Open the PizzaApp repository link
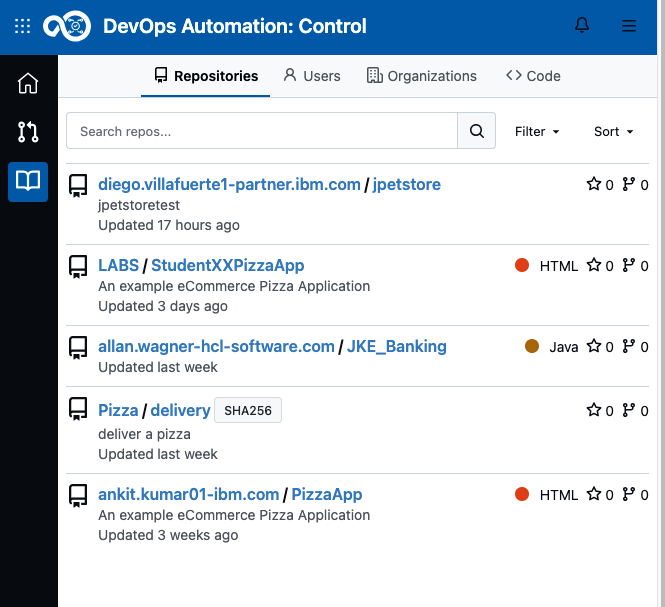 [327, 495]
